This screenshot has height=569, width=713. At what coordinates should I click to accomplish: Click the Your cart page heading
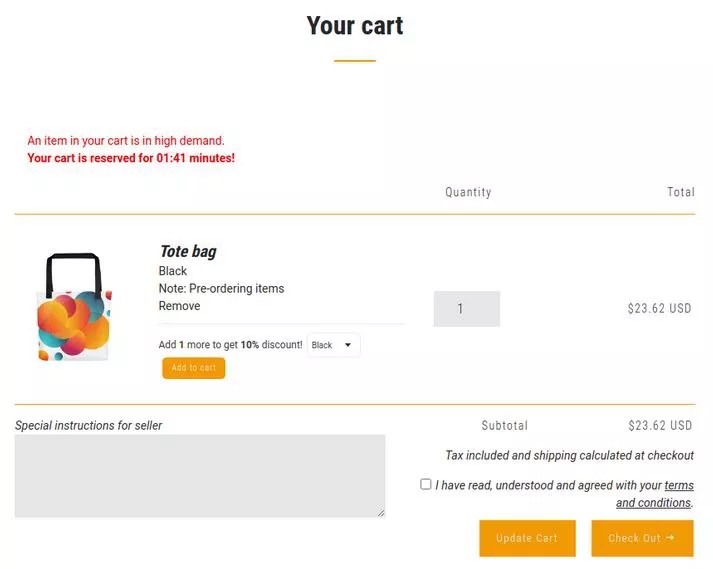tap(355, 26)
